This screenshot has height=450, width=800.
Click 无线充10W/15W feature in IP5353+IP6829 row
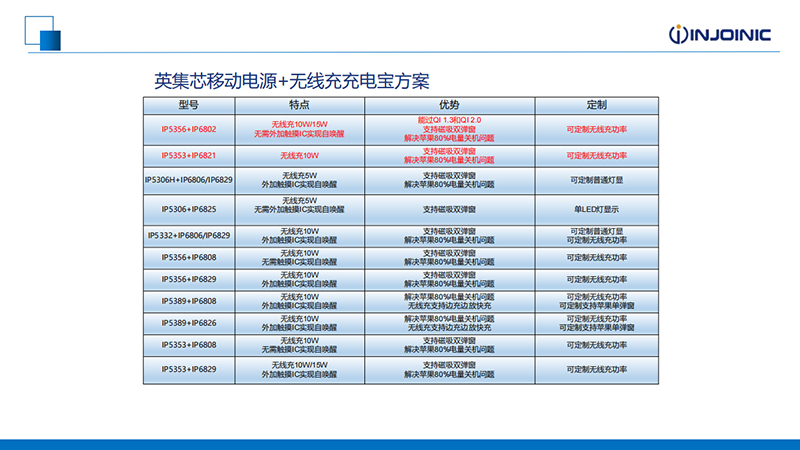tap(299, 365)
